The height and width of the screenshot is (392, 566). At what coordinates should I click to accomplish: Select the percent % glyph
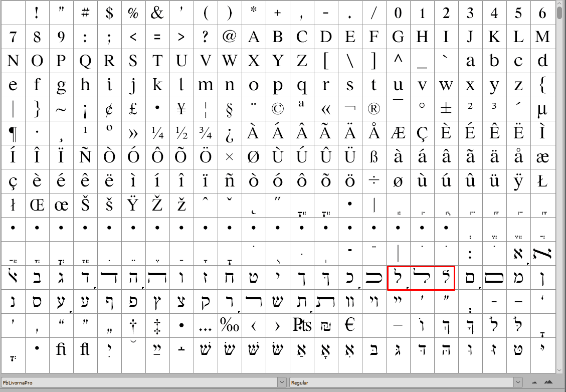(133, 13)
